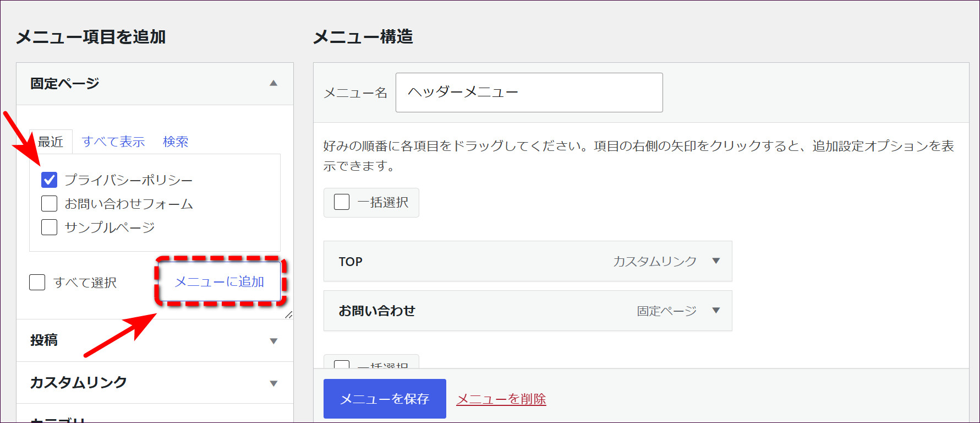Tick the すべて選択 checkbox
Image resolution: width=980 pixels, height=423 pixels.
pyautogui.click(x=37, y=282)
